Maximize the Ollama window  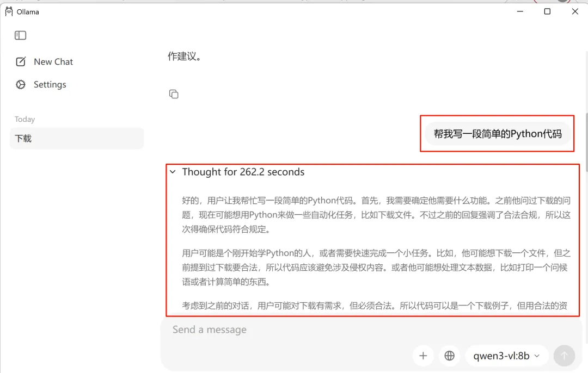click(547, 11)
